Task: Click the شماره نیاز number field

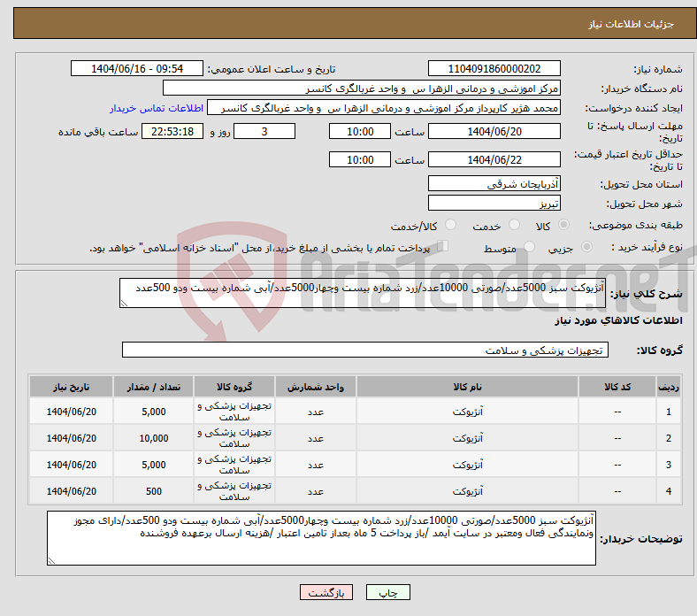Action: click(494, 69)
